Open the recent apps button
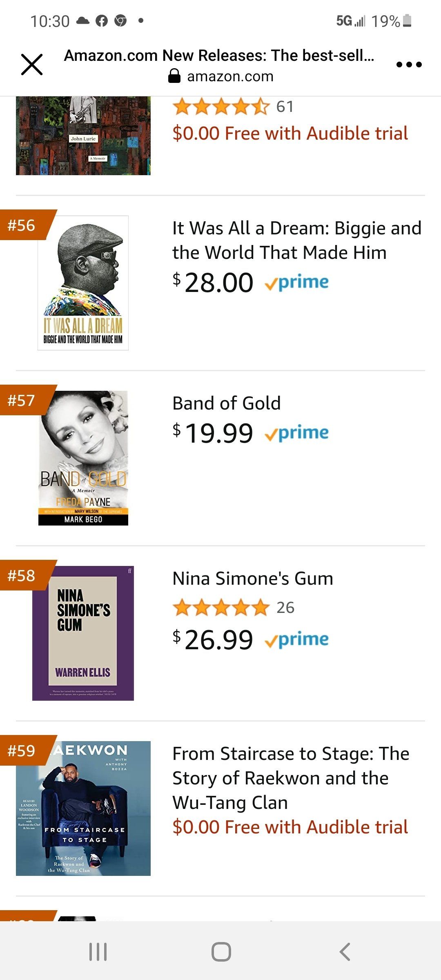The image size is (441, 980). [x=98, y=951]
